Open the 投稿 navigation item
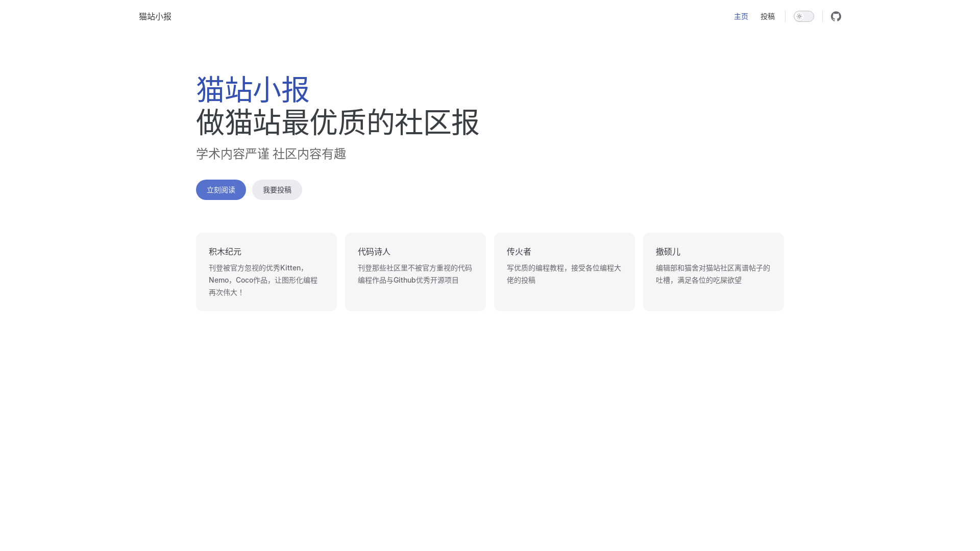 click(x=768, y=16)
